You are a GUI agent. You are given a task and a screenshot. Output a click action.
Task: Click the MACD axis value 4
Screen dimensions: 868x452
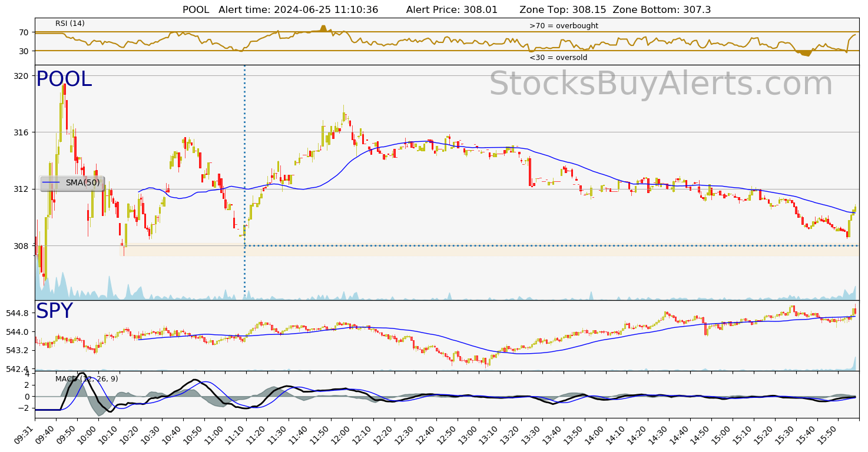point(26,373)
